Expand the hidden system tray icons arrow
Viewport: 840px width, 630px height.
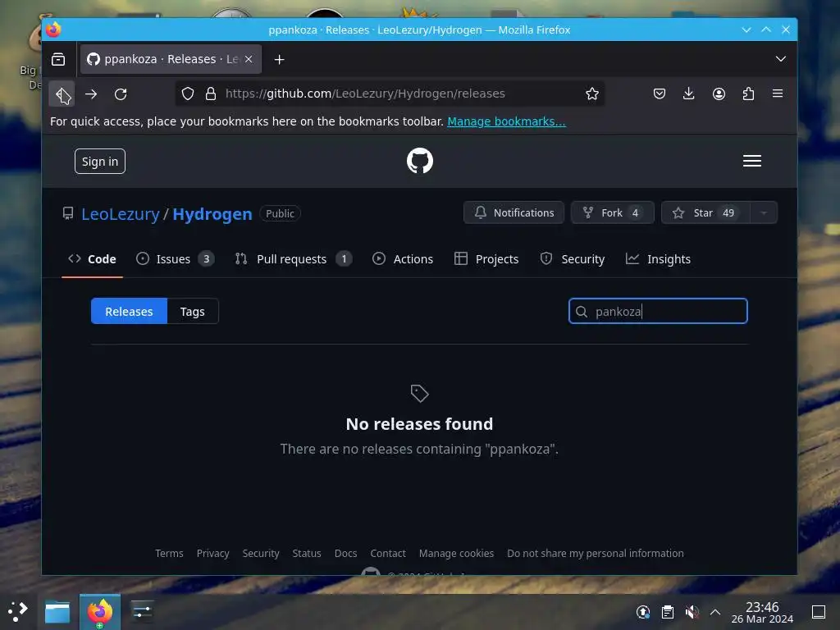point(715,612)
